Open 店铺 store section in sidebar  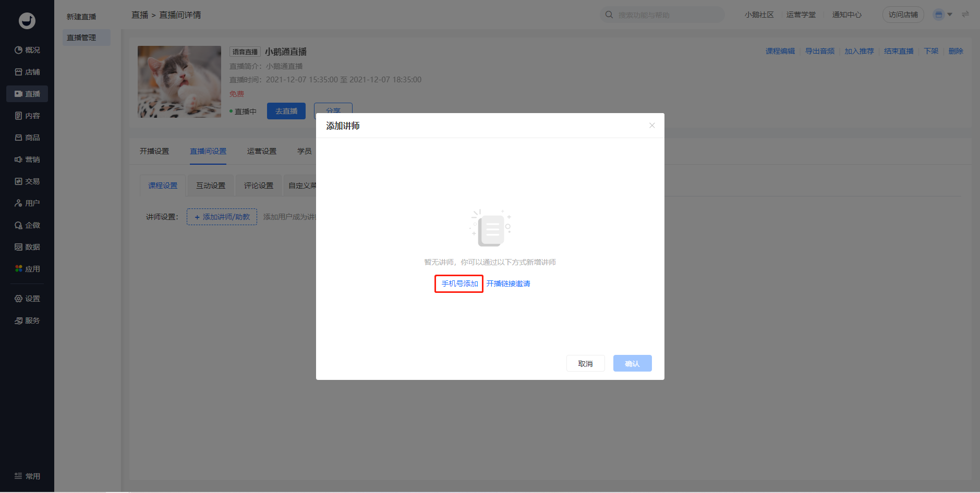pyautogui.click(x=27, y=72)
